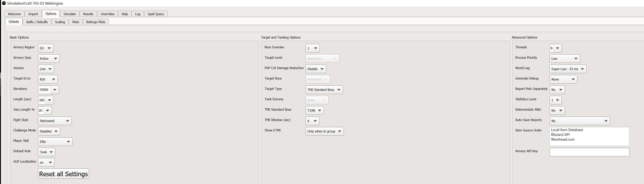Open the TMI Standard Boss dropdown
This screenshot has height=184, width=644.
pyautogui.click(x=314, y=110)
